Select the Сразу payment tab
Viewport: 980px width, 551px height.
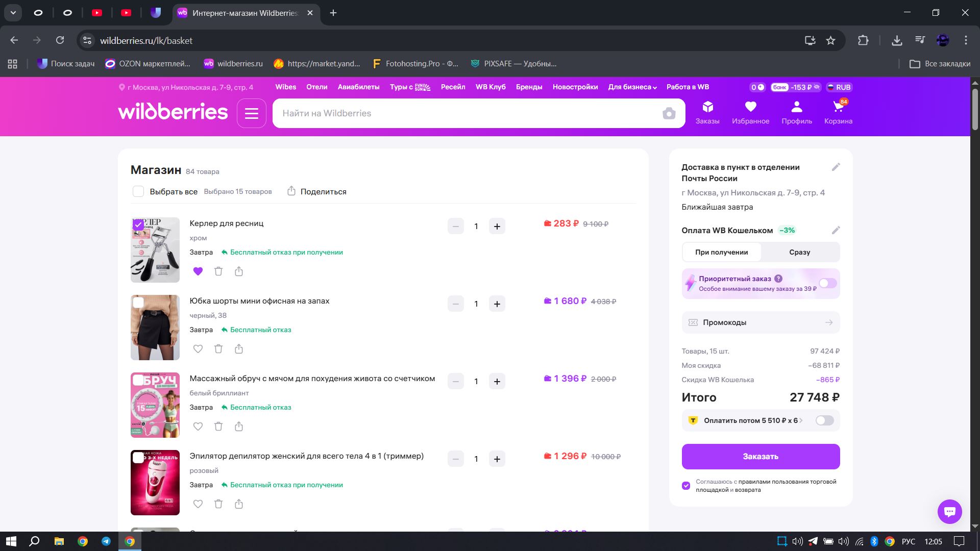799,252
